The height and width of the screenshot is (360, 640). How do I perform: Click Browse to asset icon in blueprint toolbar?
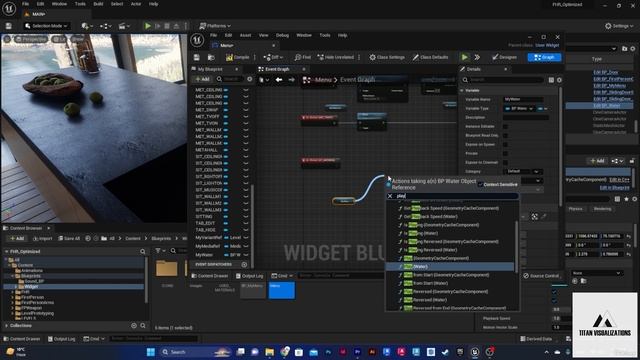211,57
